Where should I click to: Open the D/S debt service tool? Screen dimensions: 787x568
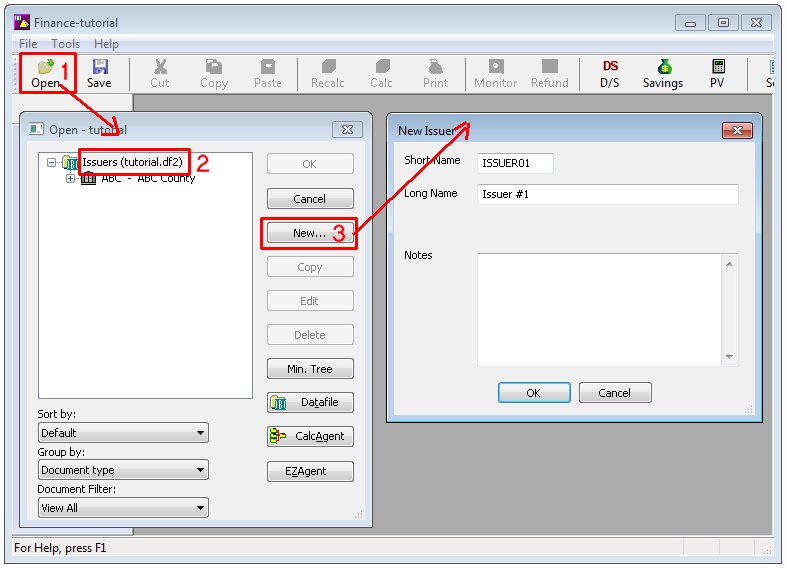click(610, 67)
